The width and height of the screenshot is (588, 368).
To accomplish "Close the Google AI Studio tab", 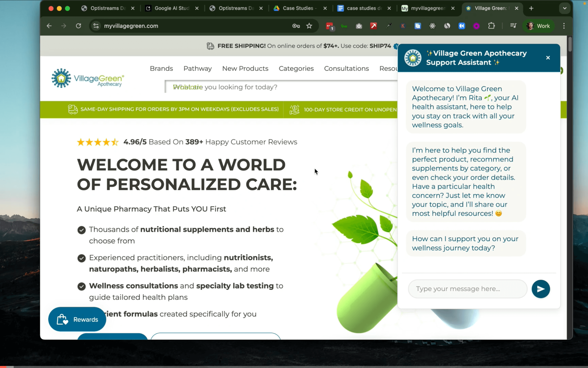I will point(197,8).
